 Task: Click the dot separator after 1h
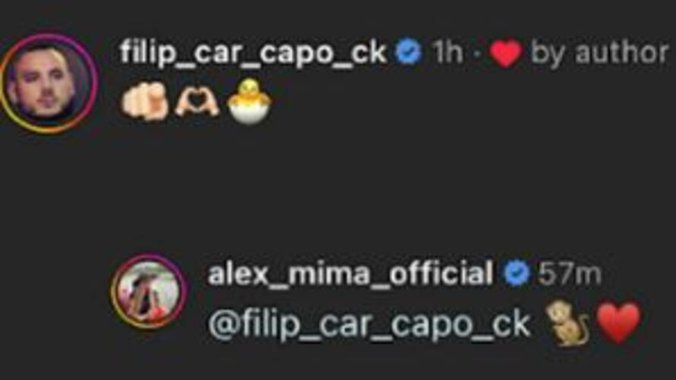tap(477, 54)
